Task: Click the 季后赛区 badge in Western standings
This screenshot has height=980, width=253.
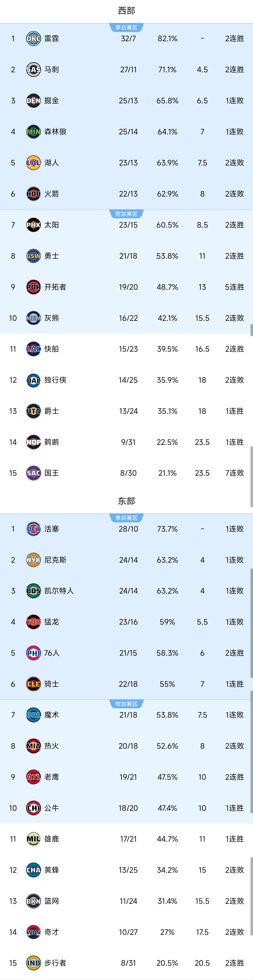Action: [126, 27]
